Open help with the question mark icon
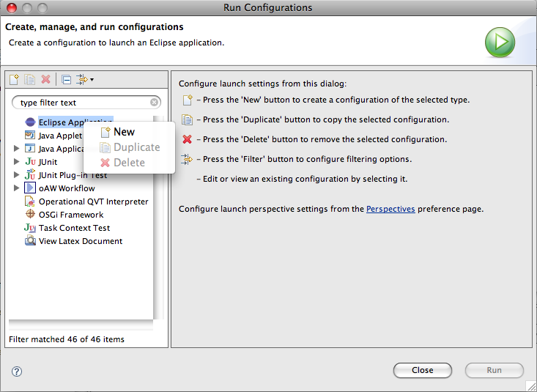Image resolution: width=537 pixels, height=392 pixels. [x=16, y=371]
